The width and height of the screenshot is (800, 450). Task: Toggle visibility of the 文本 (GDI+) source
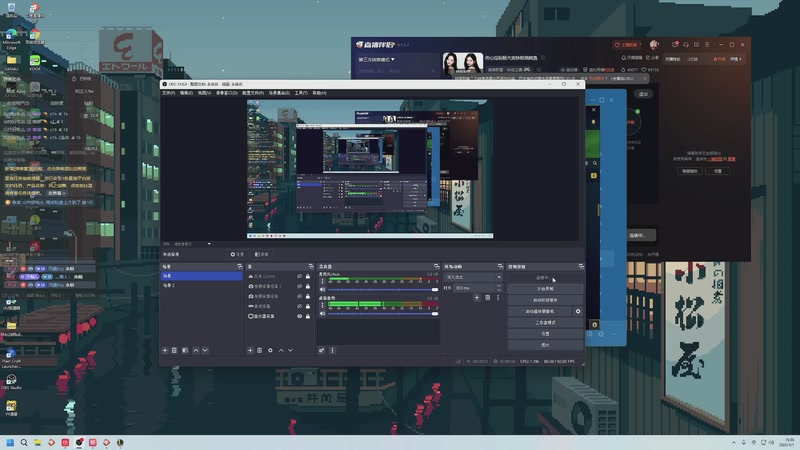click(299, 277)
